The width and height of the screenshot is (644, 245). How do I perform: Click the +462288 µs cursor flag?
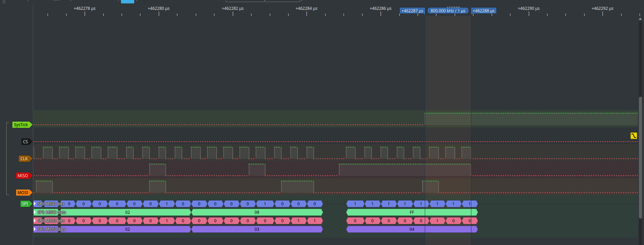[x=484, y=11]
